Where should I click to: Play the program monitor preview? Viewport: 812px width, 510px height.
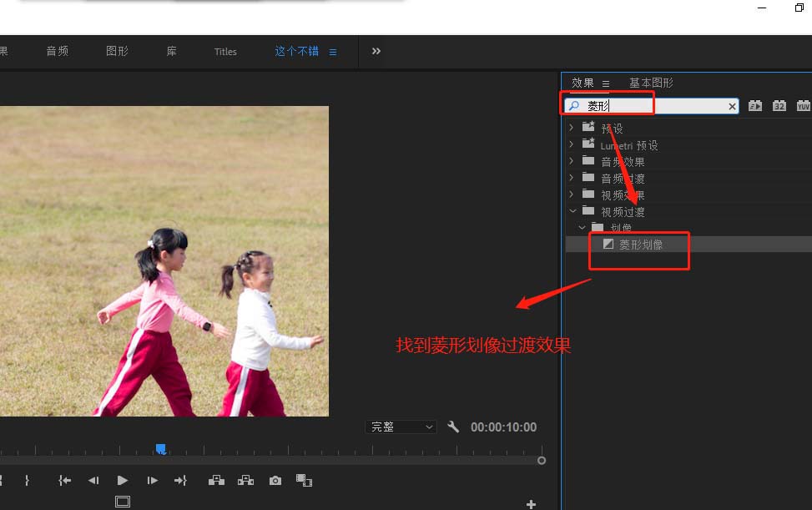122,481
